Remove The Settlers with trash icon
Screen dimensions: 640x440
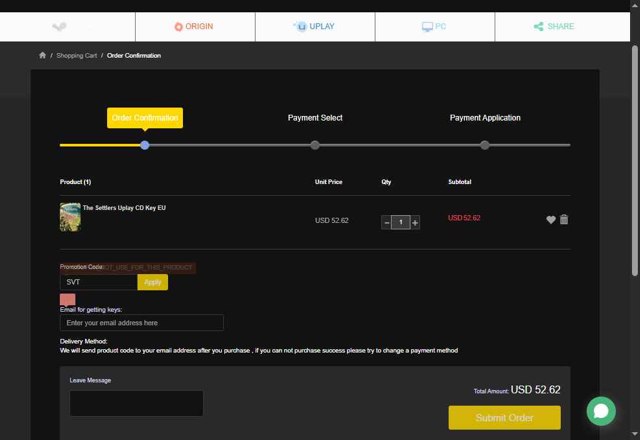click(x=564, y=219)
